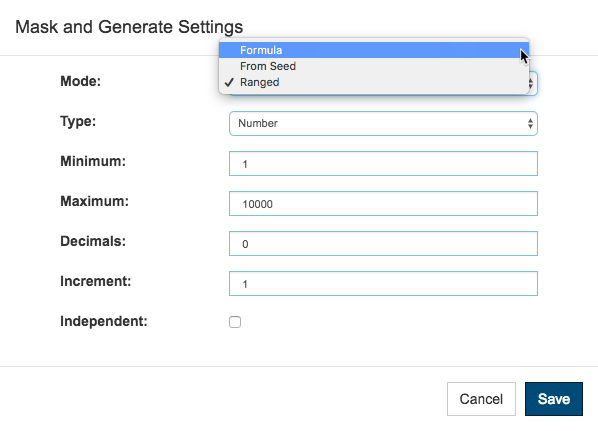Click the Independent label
Viewport: 598px width, 431px height.
104,321
